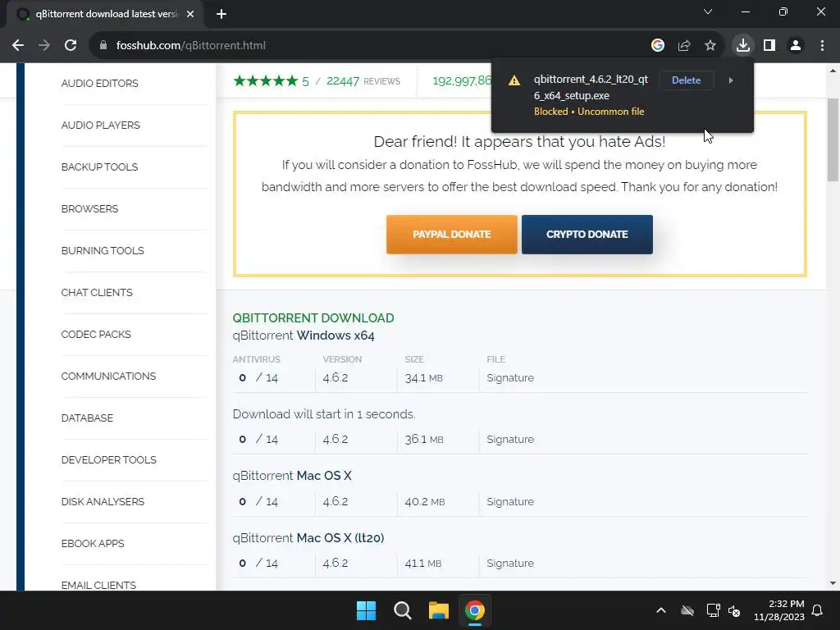Click the share page icon

tap(684, 46)
